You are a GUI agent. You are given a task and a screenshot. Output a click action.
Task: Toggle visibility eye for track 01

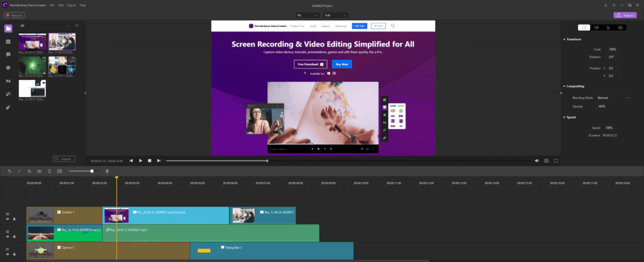(8, 254)
